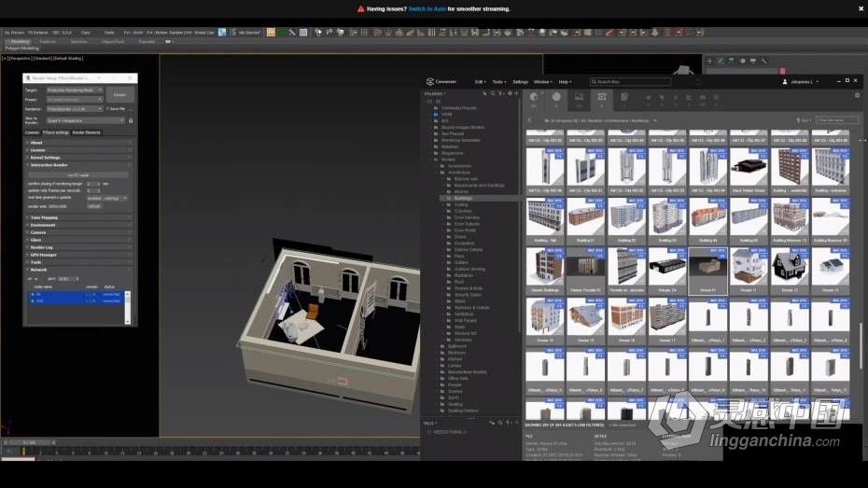
Task: Click the Render button in Render Setup
Action: click(119, 94)
